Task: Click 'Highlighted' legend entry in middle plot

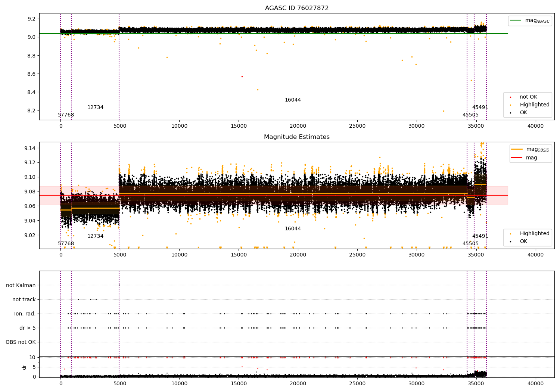Action: click(x=535, y=234)
